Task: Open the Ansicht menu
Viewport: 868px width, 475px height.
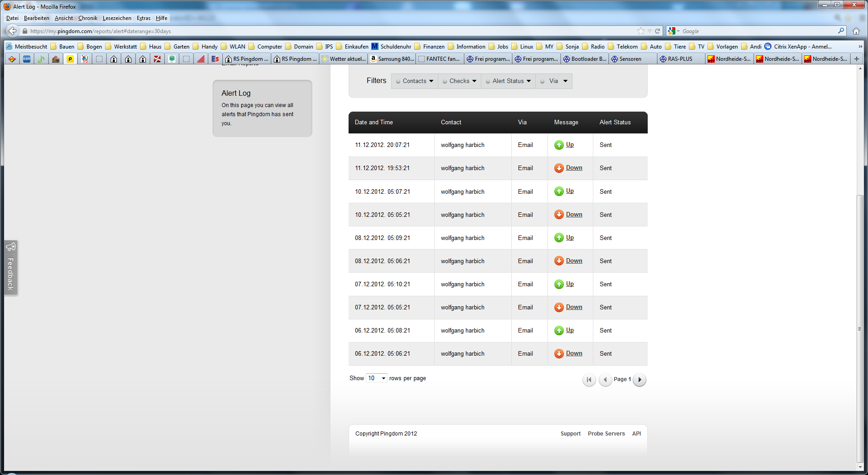Action: pos(63,18)
